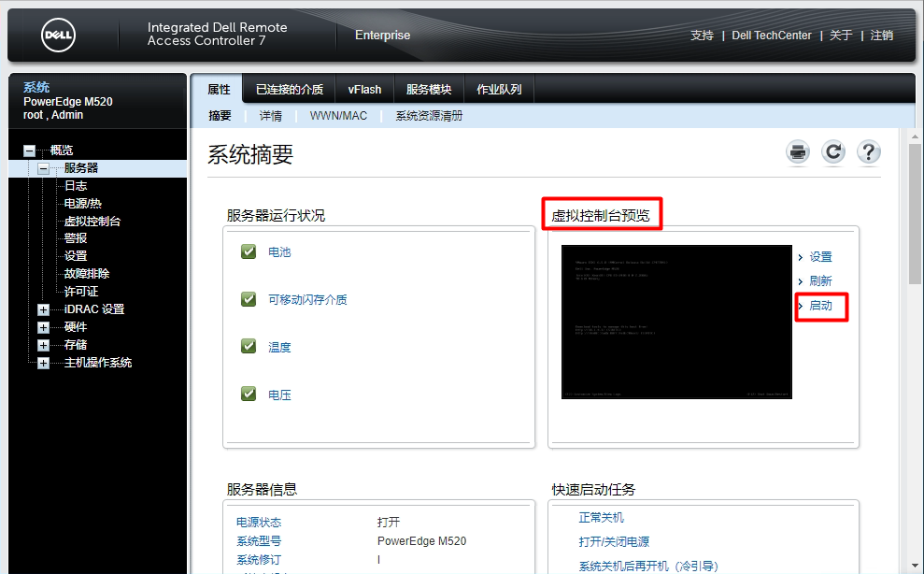Click green check icon beside 温度

point(249,346)
